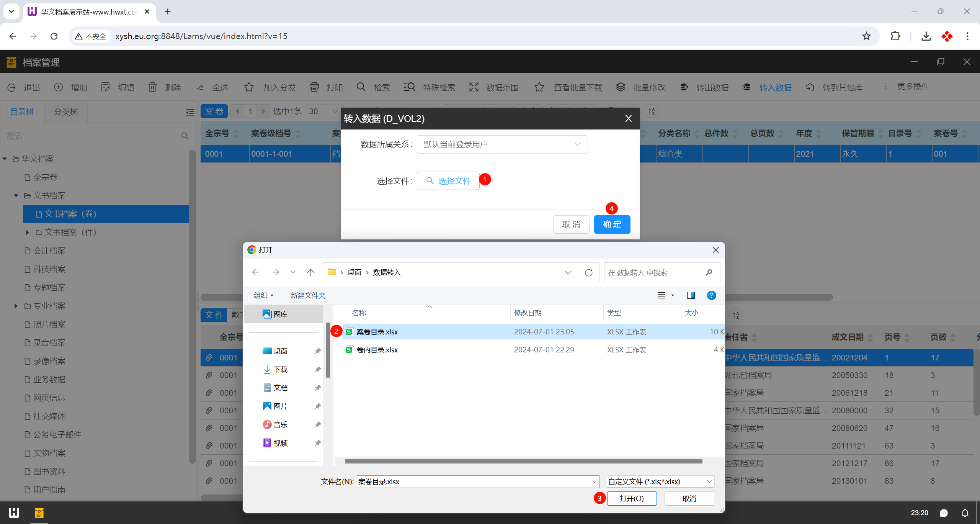The image size is (980, 524).
Task: Open the file type filter dropdown
Action: [660, 481]
